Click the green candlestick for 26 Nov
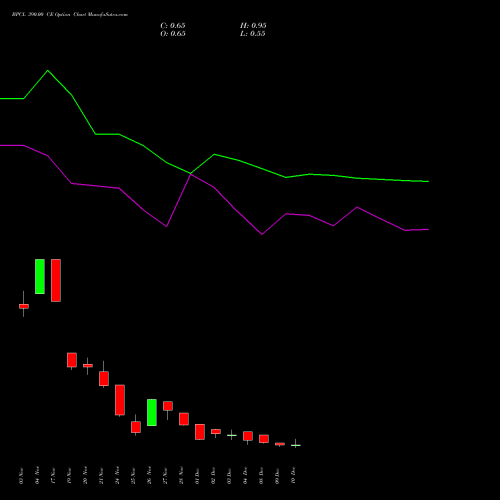500x500 pixels. (152, 412)
